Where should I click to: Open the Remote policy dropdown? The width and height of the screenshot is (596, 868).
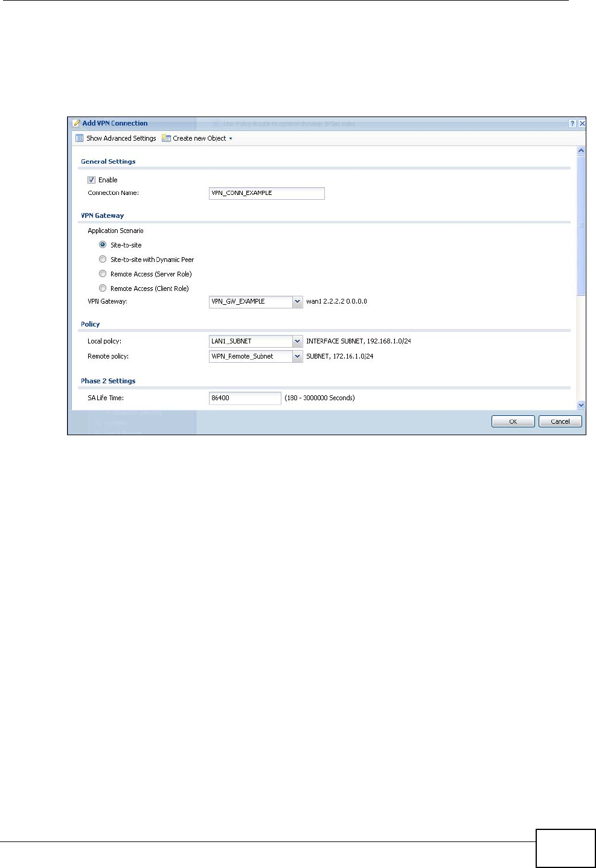tap(297, 356)
